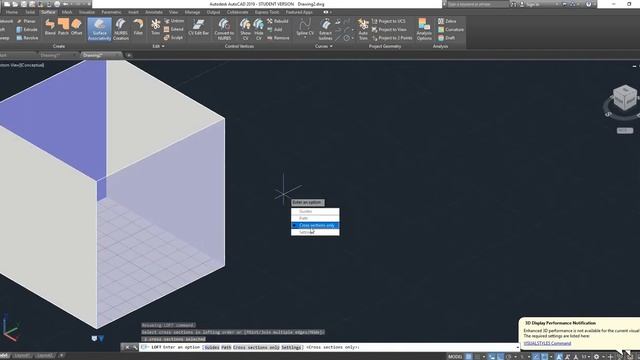Click the Zebra analysis tool

447,21
